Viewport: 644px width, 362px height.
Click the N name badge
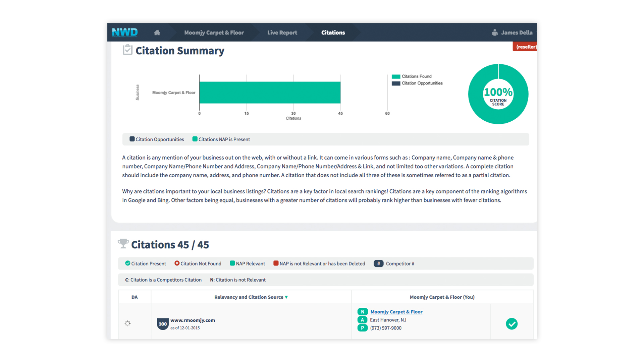363,312
